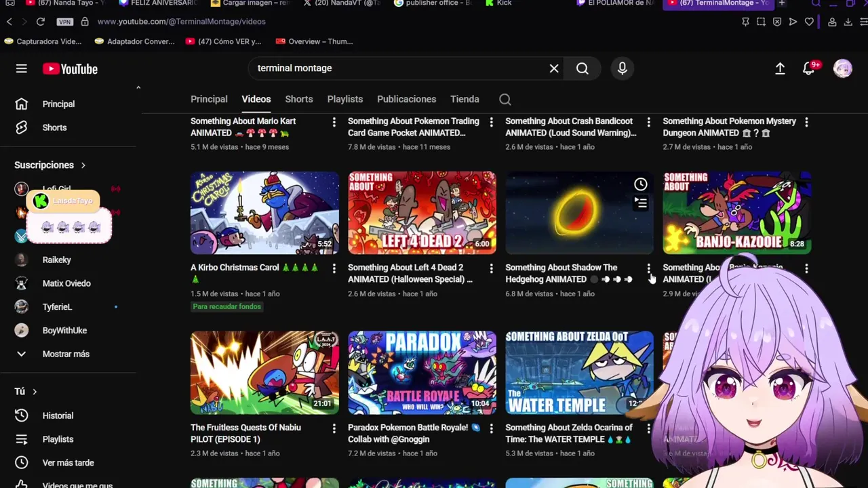Screen dimensions: 868x488
Task: Open options for Shadow The Hedgehog video
Action: (x=648, y=268)
